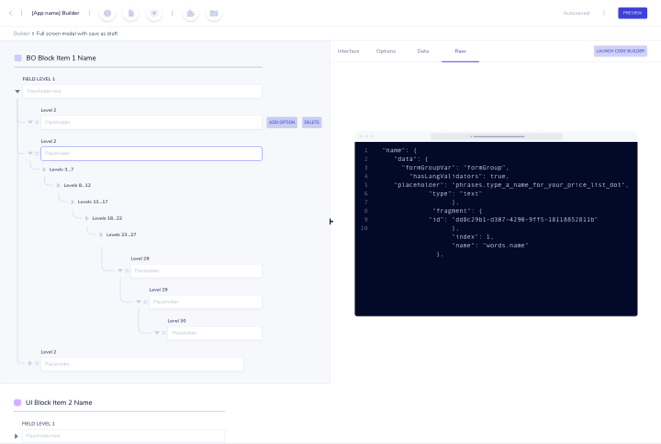
Task: Focus BO block FIELD LEVEL 1 placeholder input
Action: tap(142, 91)
